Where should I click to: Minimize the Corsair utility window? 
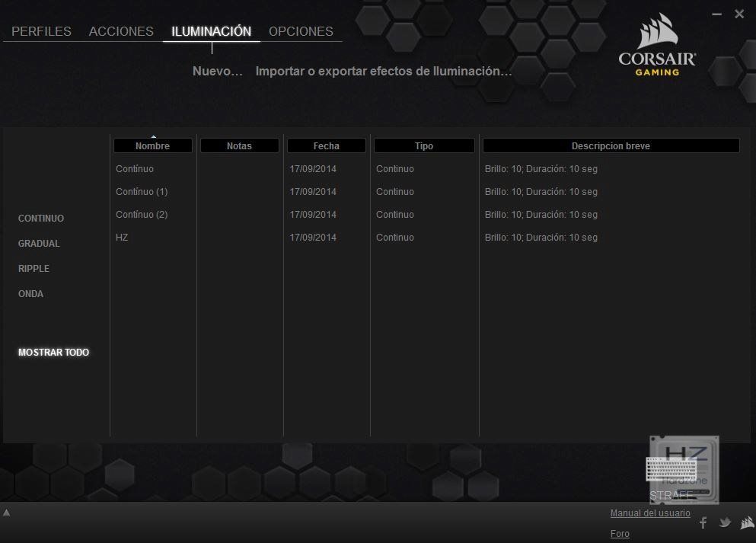coord(717,14)
